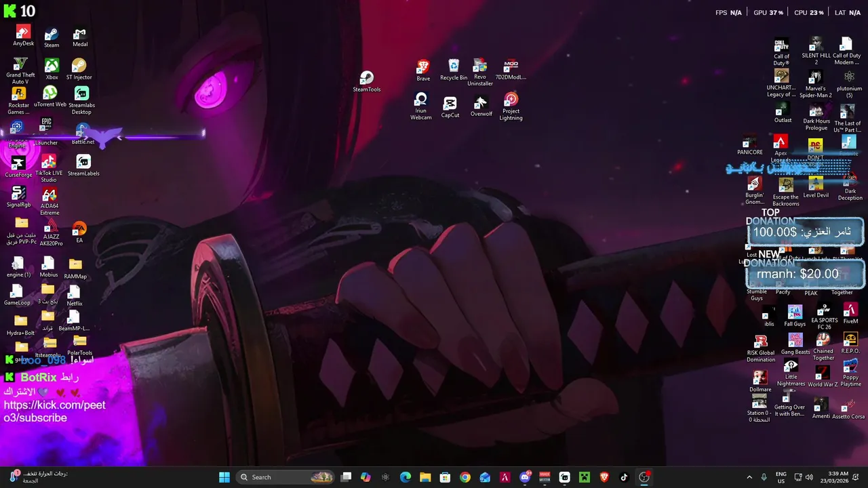
Task: Open the EA app desktop shortcut
Action: point(79,232)
